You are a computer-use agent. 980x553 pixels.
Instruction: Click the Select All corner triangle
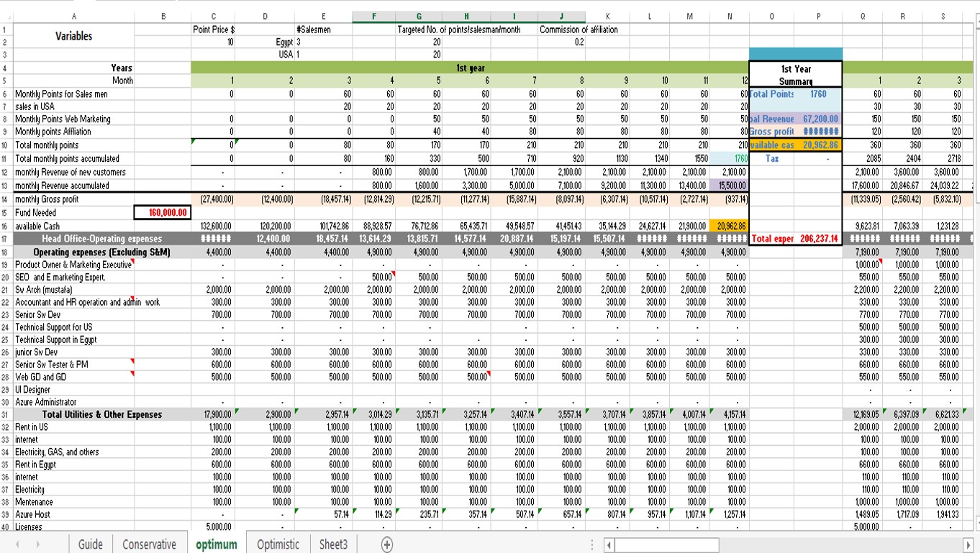[6, 17]
